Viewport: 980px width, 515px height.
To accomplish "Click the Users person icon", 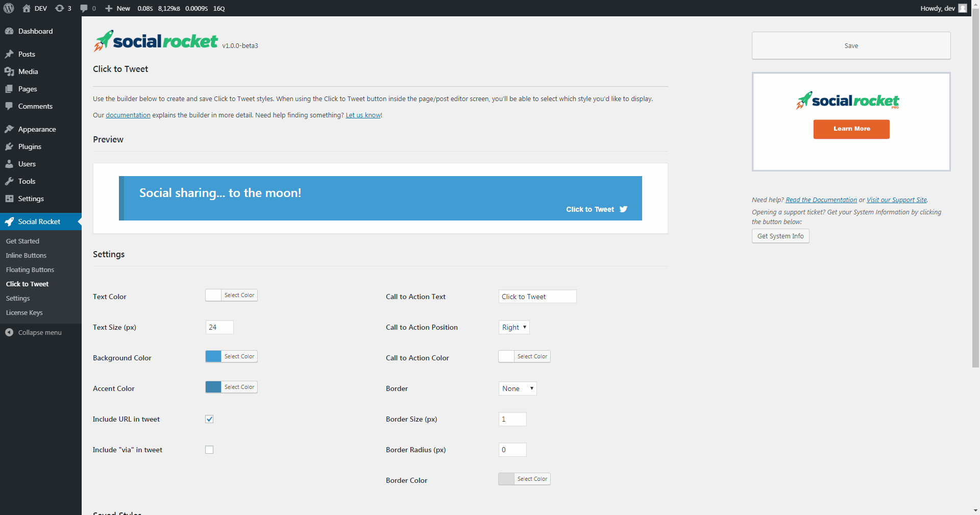I will (x=9, y=164).
